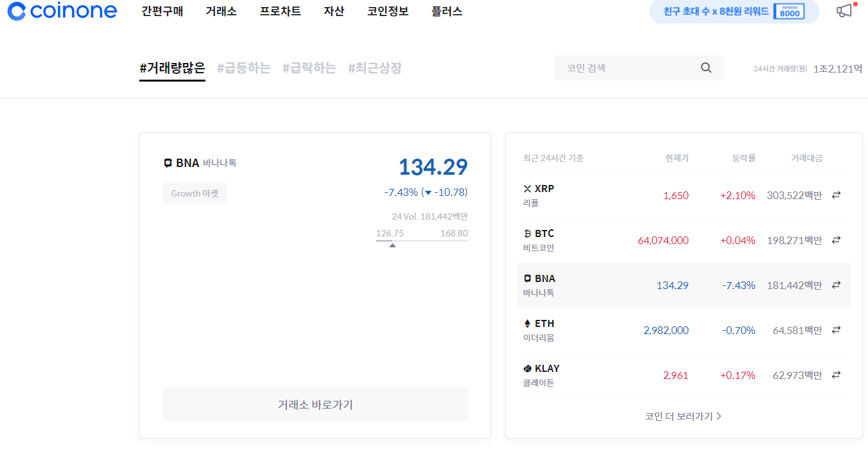The width and height of the screenshot is (868, 449).
Task: Click the 클레이튼 coin name label
Action: point(539,383)
